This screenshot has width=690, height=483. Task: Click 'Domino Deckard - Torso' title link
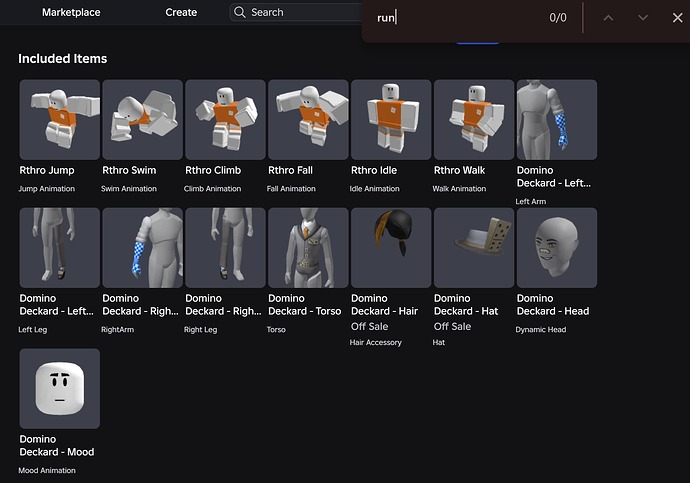click(x=305, y=304)
